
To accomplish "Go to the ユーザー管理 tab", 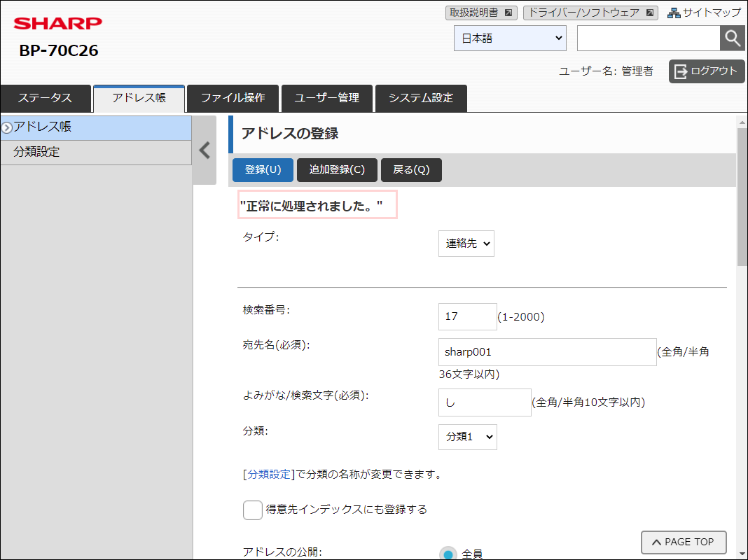I will tap(326, 98).
